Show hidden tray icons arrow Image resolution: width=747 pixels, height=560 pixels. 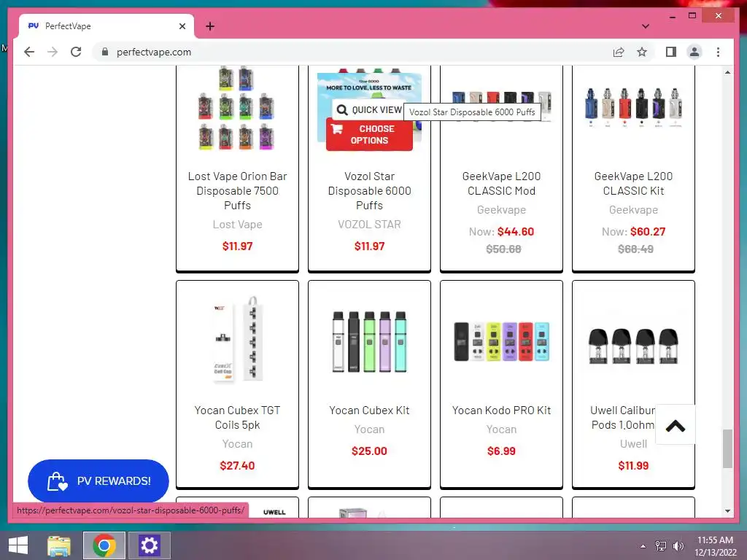point(643,545)
